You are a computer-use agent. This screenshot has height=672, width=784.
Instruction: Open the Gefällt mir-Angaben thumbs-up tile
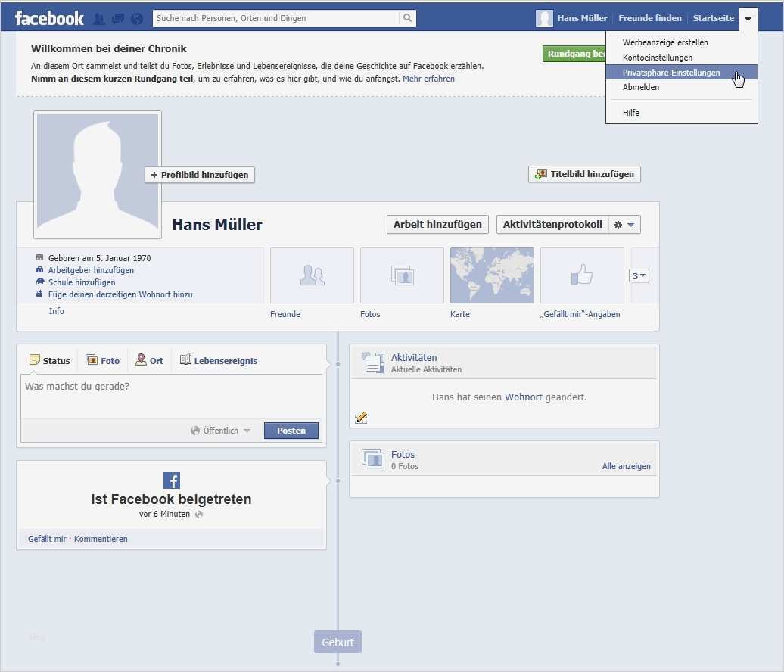tap(582, 275)
